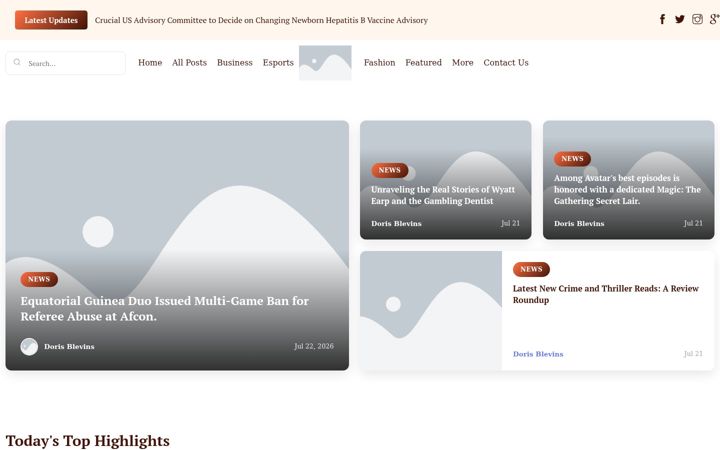Click the search magnifier icon
Viewport: 720px width, 450px height.
[17, 62]
